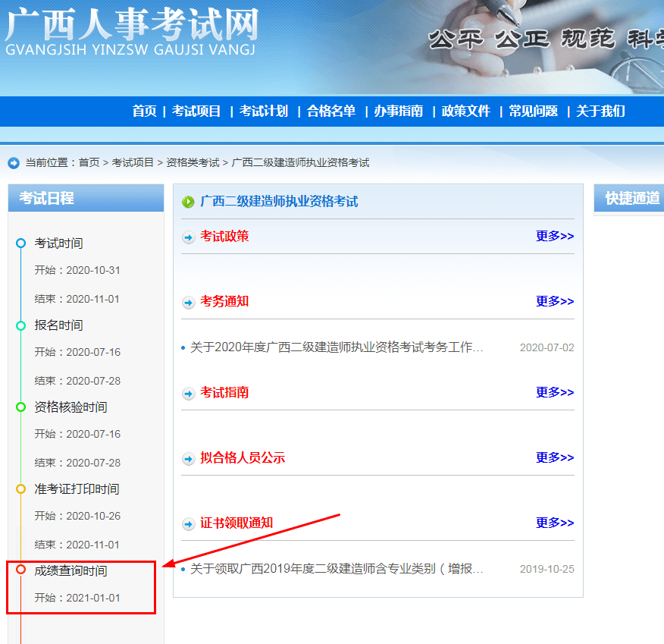Click the green arrow icon before 广西二级建造师执业资格考试 title
The image size is (664, 644).
tap(187, 200)
